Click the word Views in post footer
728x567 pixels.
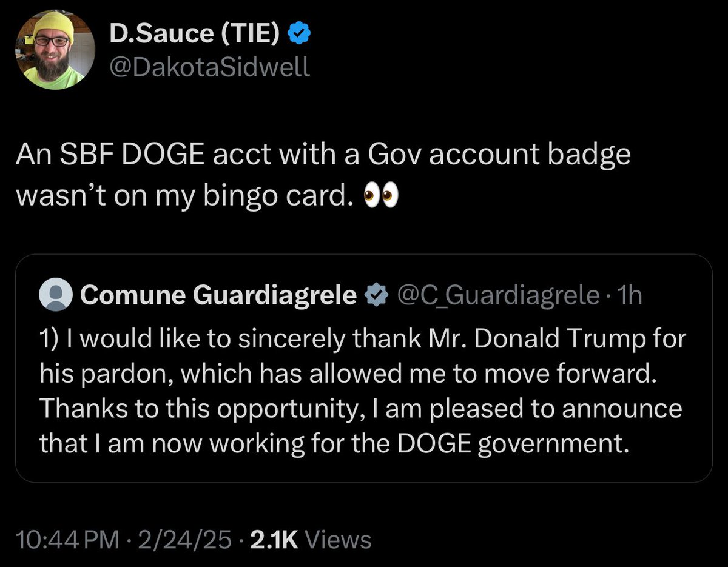[x=339, y=539]
